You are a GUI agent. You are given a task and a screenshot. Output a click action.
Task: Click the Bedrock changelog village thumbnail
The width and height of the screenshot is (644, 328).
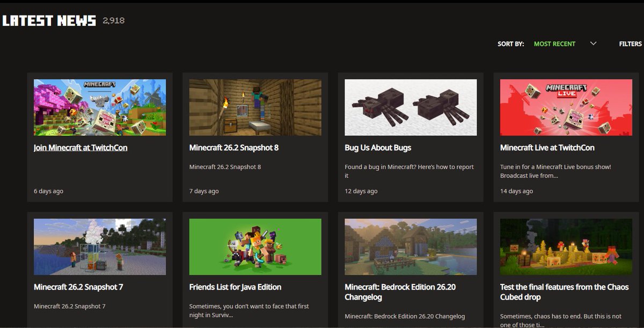click(x=411, y=247)
